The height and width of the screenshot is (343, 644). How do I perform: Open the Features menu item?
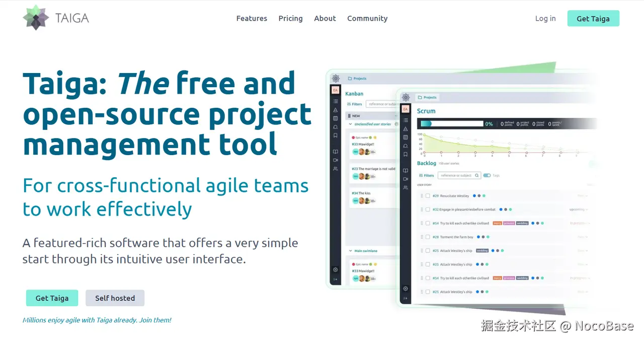252,18
